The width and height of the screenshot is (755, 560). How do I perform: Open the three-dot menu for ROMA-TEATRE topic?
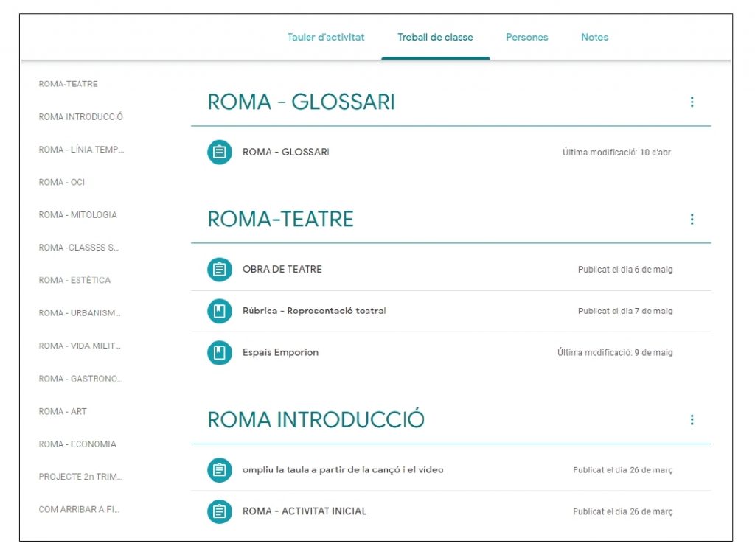pos(692,220)
